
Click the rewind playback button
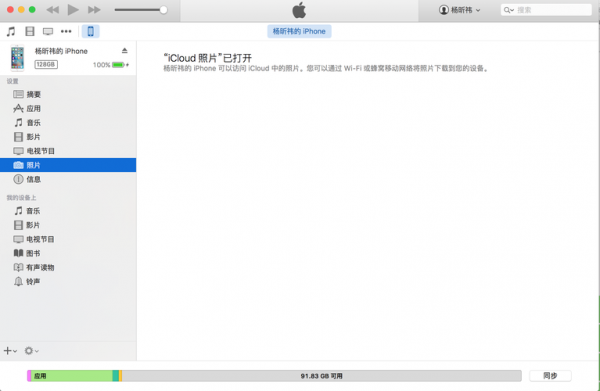[x=53, y=10]
